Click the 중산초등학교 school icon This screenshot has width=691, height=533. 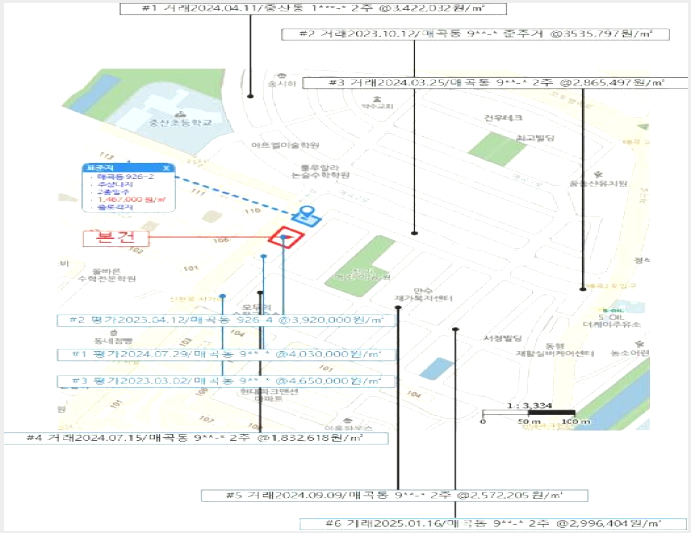[180, 114]
